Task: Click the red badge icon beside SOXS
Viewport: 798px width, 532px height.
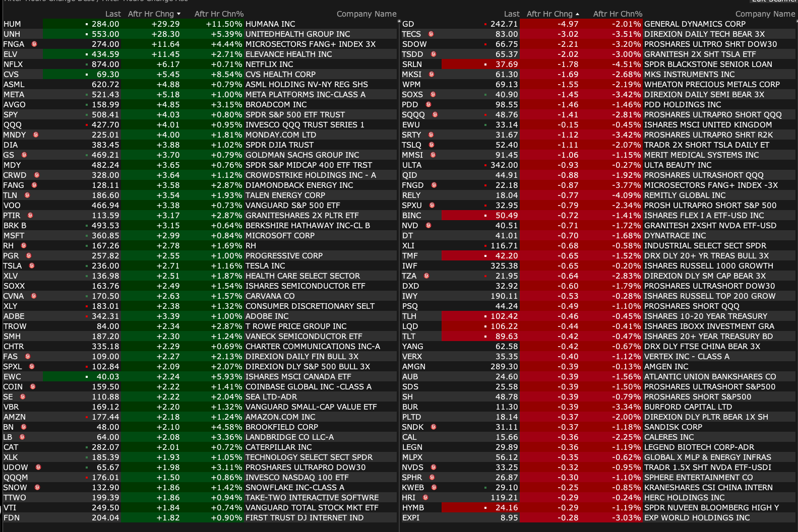Action: click(433, 94)
